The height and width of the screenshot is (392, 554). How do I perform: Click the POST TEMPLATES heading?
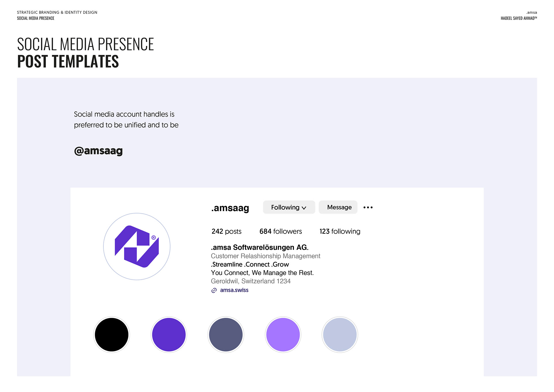pos(68,61)
